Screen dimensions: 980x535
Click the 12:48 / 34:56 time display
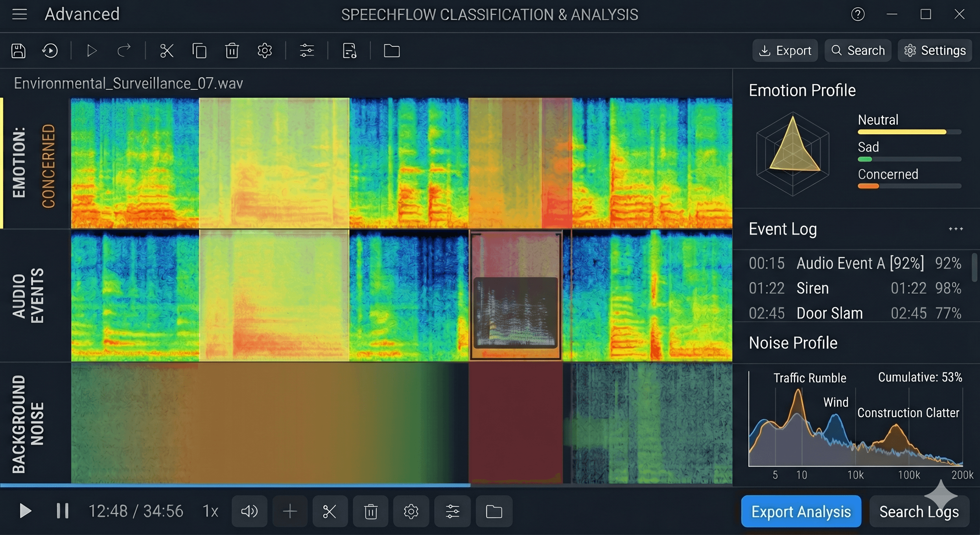[x=136, y=511]
